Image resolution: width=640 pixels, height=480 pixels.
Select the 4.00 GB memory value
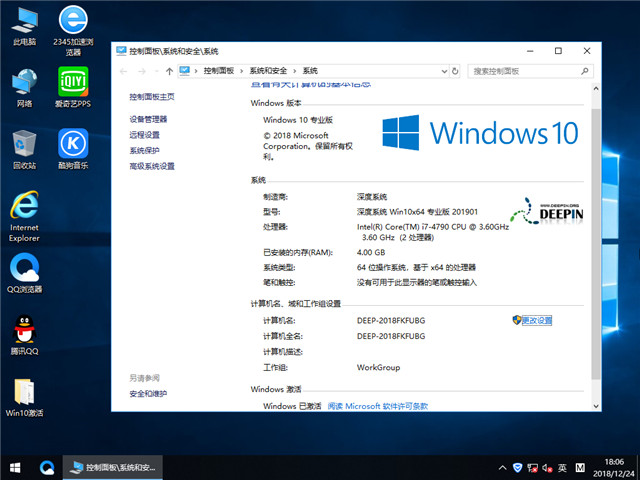371,252
